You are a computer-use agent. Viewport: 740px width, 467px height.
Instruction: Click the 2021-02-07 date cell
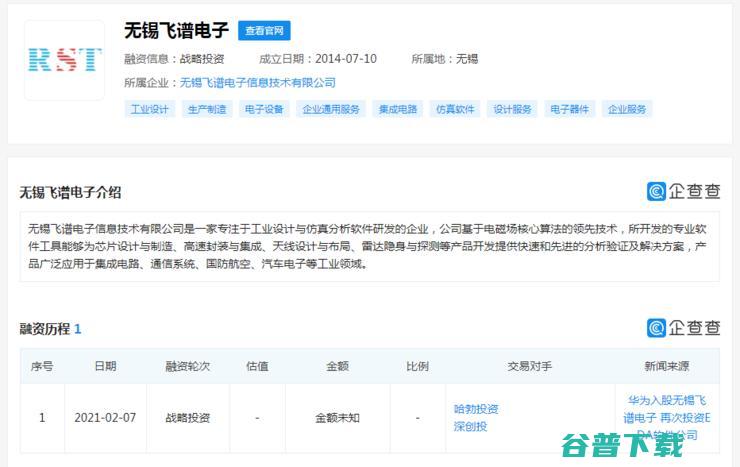click(x=105, y=417)
